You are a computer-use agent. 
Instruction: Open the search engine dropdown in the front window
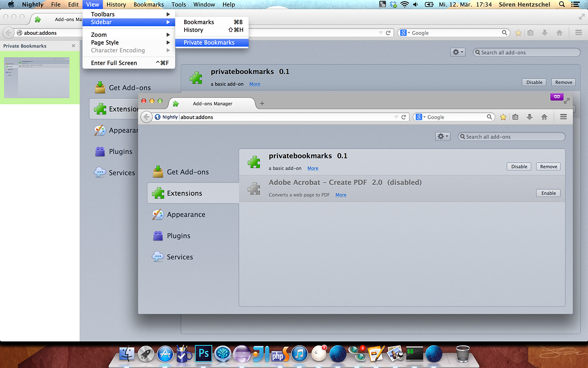pos(420,117)
